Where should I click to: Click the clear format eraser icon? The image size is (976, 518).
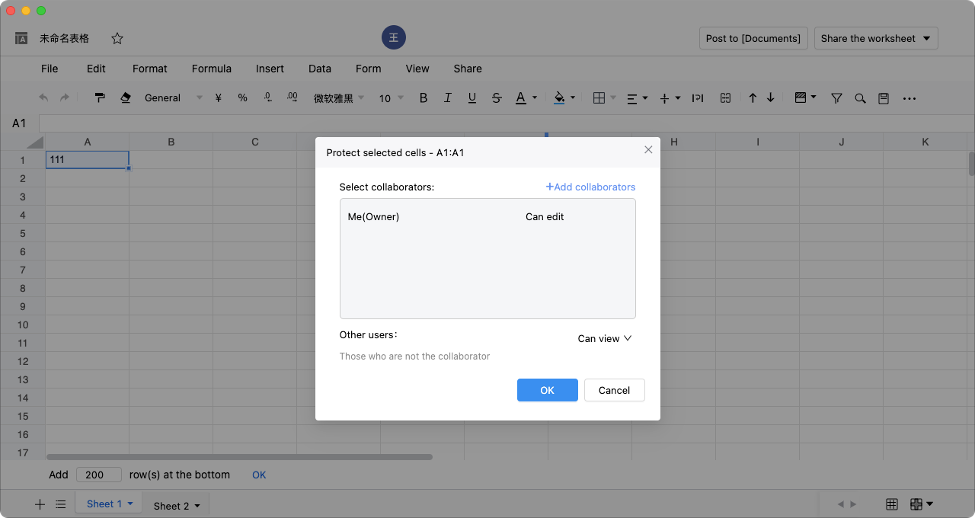(125, 98)
